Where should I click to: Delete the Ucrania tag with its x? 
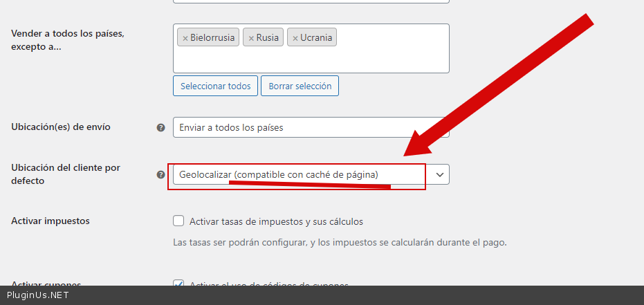point(295,38)
